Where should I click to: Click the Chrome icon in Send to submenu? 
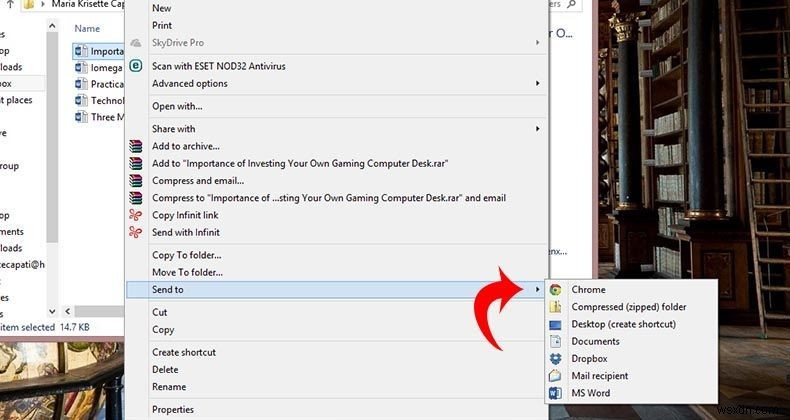(555, 290)
